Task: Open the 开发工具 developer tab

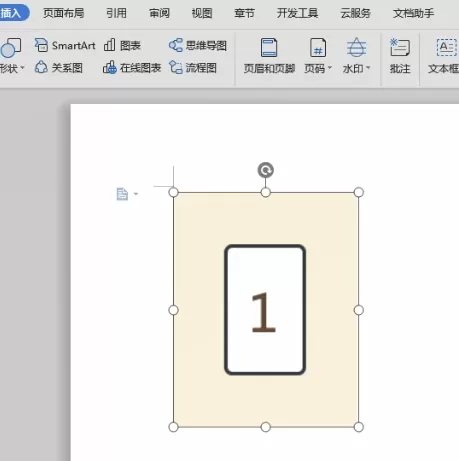Action: [297, 13]
